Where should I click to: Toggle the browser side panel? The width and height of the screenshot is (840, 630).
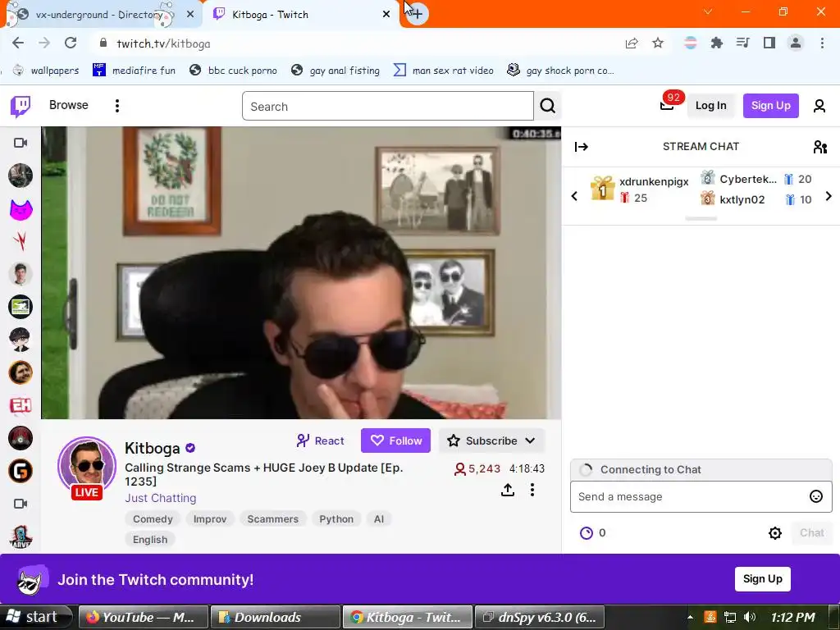pyautogui.click(x=769, y=43)
